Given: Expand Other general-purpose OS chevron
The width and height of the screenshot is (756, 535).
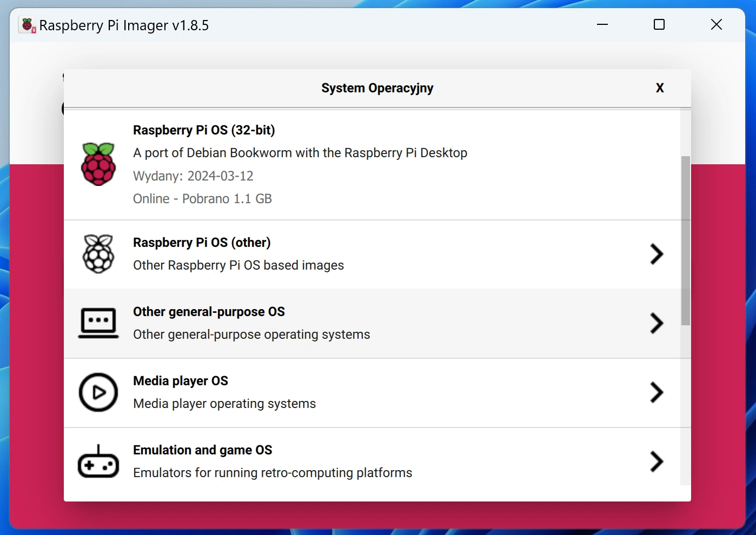Looking at the screenshot, I should (x=656, y=323).
